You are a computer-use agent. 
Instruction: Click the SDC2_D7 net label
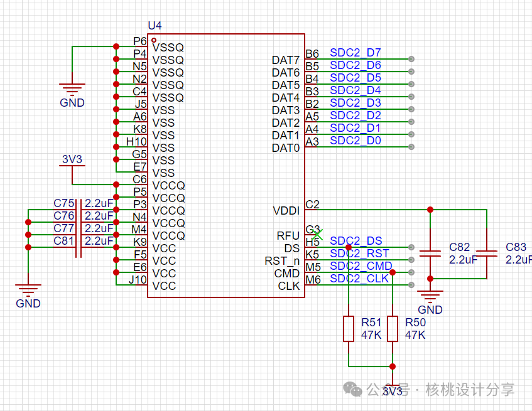click(x=356, y=53)
